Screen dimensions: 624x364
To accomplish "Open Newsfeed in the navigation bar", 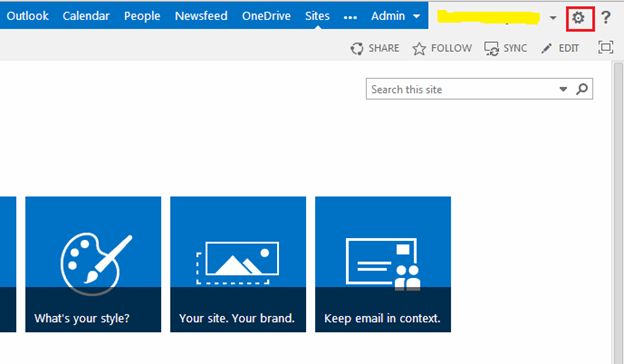I will pos(201,16).
